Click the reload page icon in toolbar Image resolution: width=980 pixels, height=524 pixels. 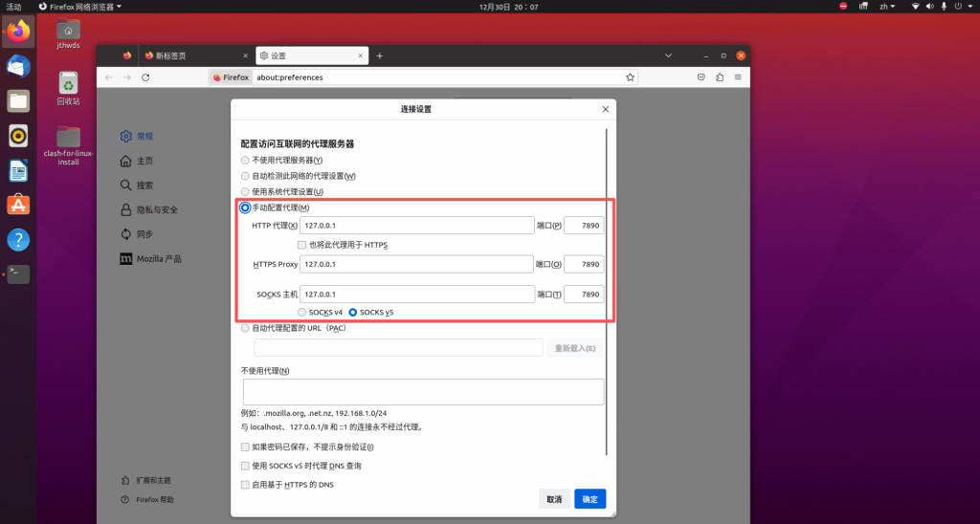click(145, 77)
